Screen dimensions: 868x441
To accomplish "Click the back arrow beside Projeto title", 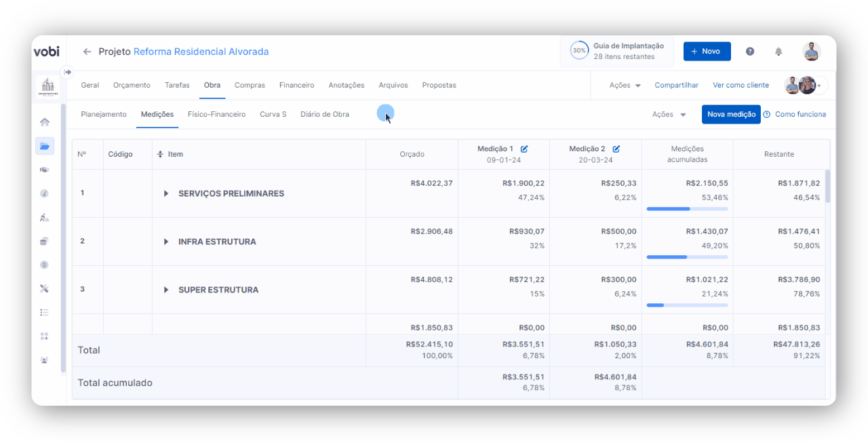I will pos(87,52).
